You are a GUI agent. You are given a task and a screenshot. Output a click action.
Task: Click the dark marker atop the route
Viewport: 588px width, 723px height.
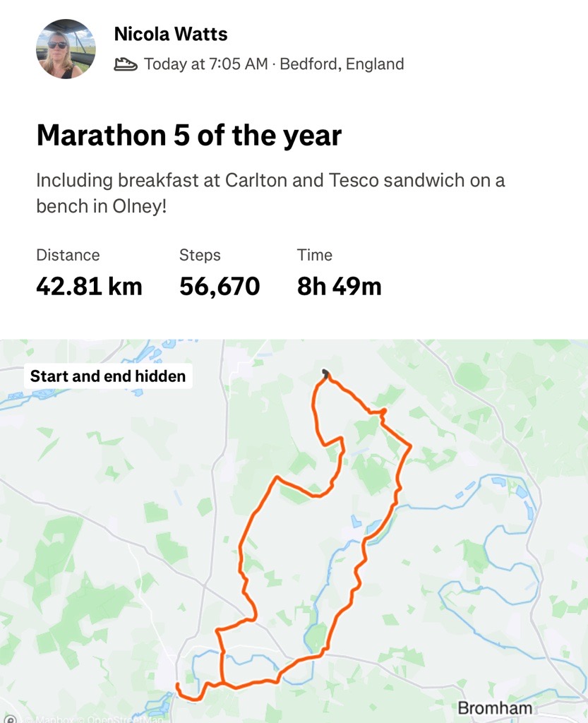[x=325, y=373]
